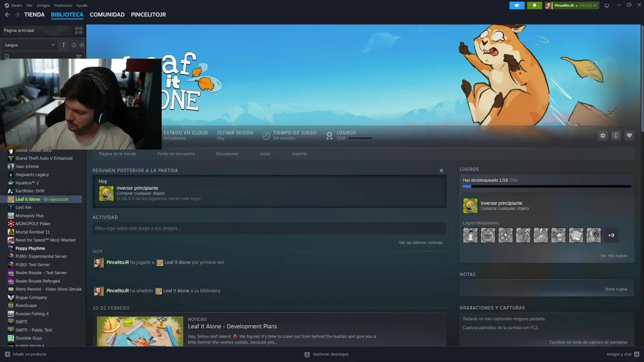Show ready-to-play games filter icon
The height and width of the screenshot is (362, 644).
[x=82, y=45]
